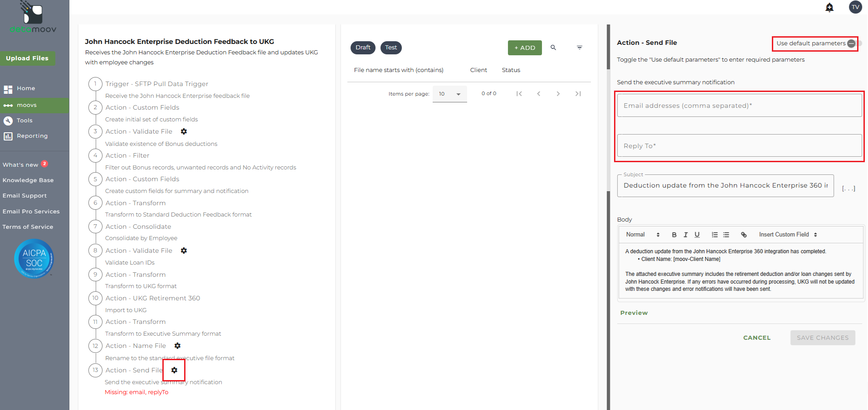Click the Home dashboard icon

tap(8, 89)
